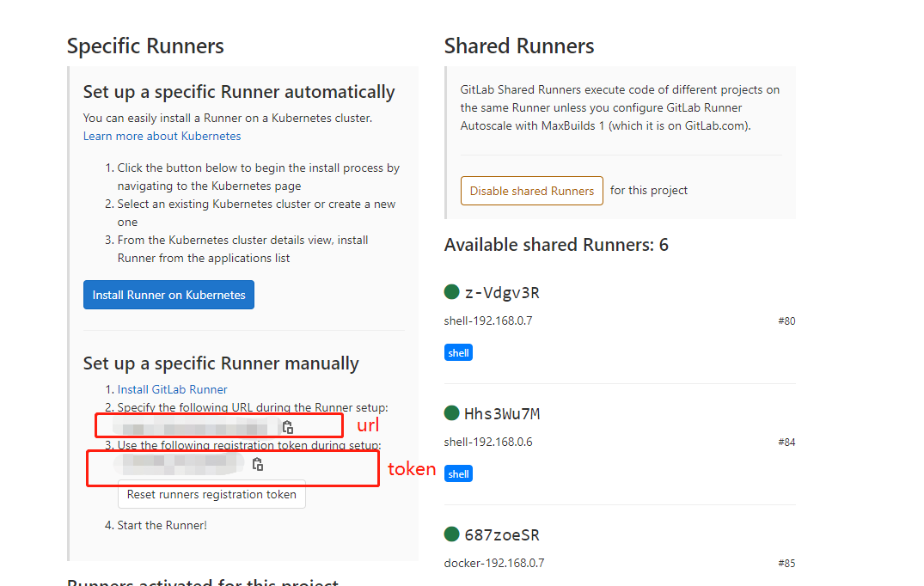Copy the Runner setup URL to clipboard
Viewport: 924px width, 586px height.
pos(288,427)
